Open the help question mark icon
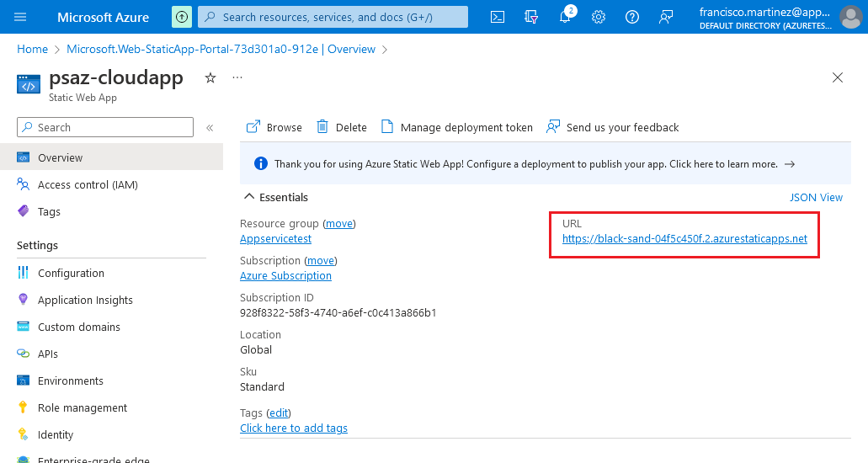868x463 pixels. point(632,17)
